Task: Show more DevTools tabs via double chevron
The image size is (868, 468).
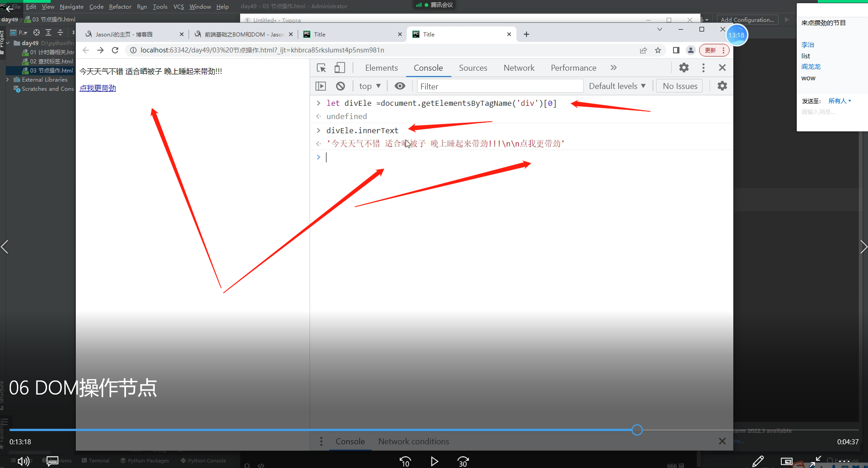Action: 614,68
